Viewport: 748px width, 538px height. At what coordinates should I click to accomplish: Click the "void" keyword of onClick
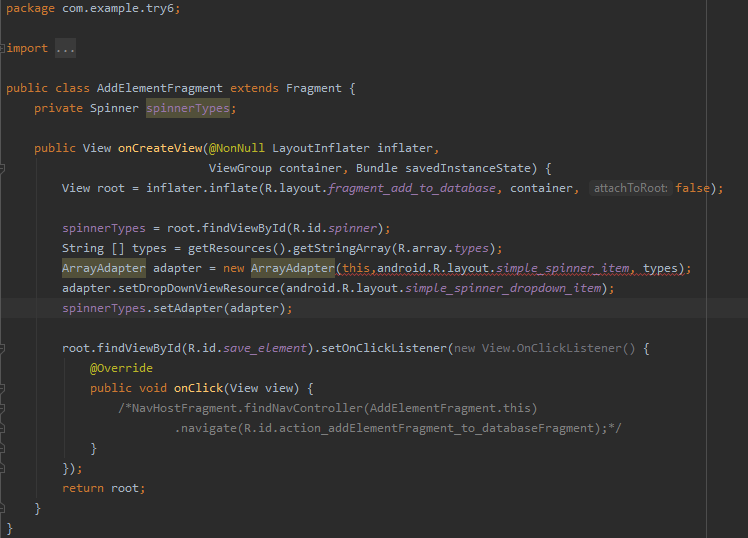tap(153, 389)
